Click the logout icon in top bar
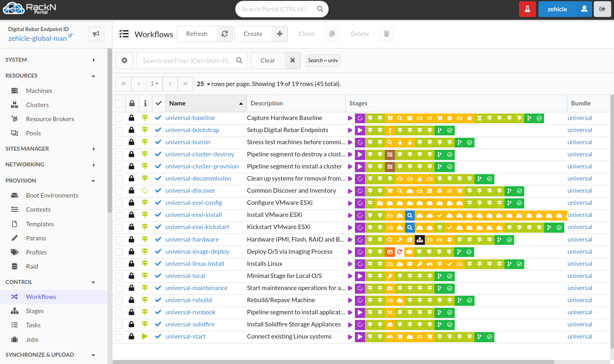The height and width of the screenshot is (364, 614). [602, 9]
